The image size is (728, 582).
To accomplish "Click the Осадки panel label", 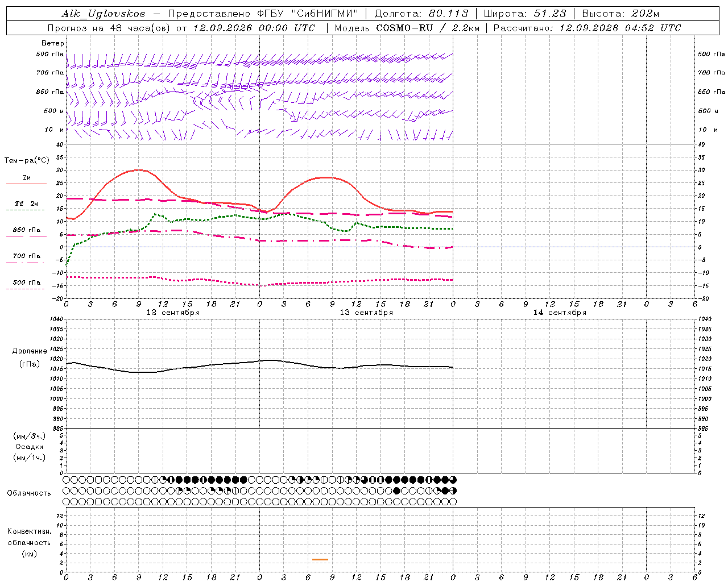I will pos(29,447).
